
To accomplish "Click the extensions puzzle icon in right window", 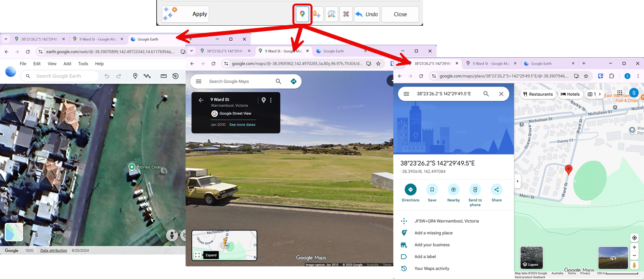I will (612, 76).
